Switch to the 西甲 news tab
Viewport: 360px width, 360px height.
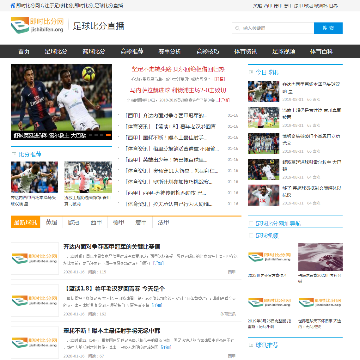point(96,222)
